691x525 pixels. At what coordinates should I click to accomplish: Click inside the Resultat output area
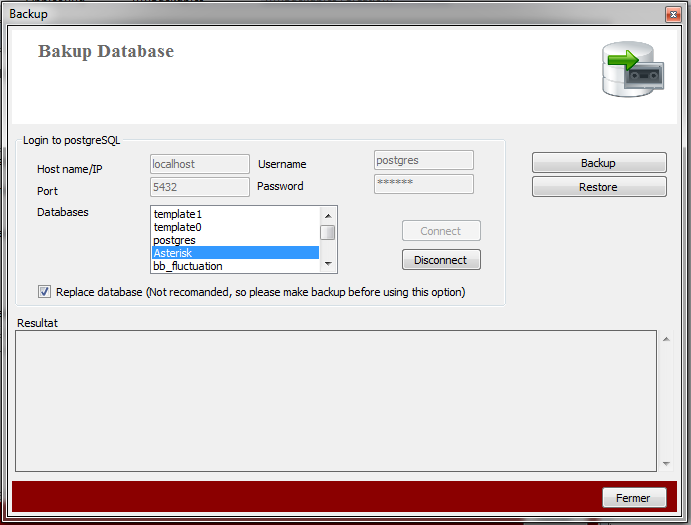335,400
